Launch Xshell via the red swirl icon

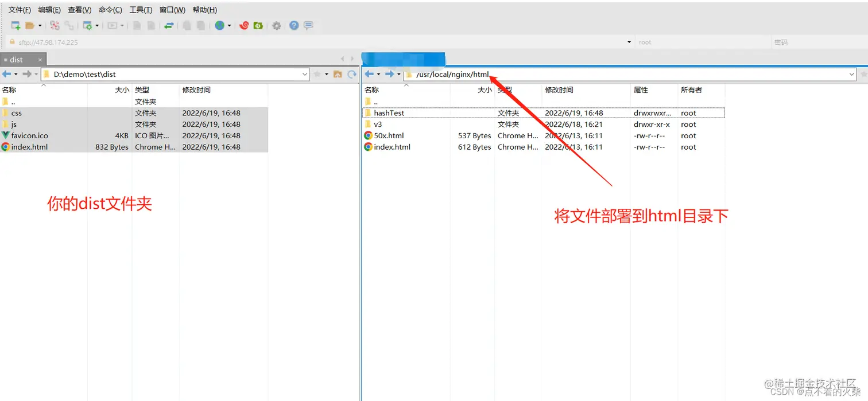click(244, 25)
